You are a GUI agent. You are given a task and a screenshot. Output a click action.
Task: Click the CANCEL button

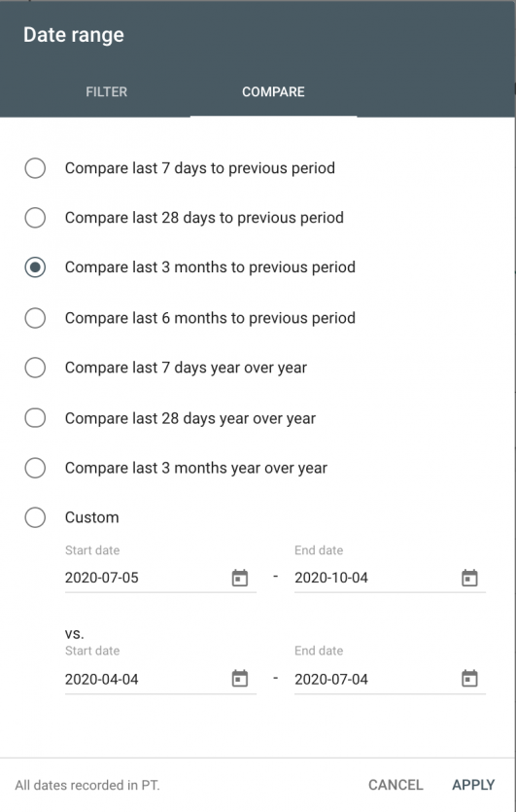click(396, 785)
